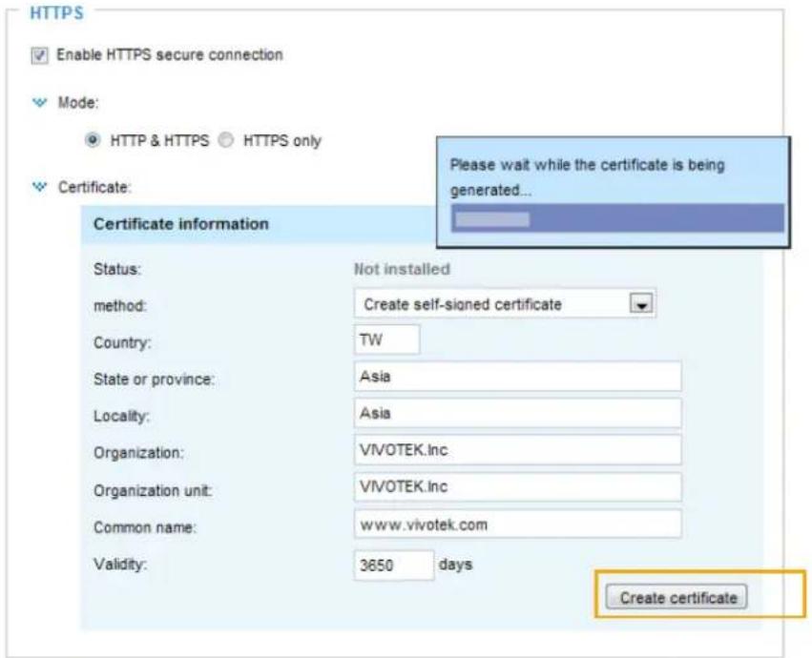Click the Create certificate button
812x658 pixels.
tap(677, 597)
